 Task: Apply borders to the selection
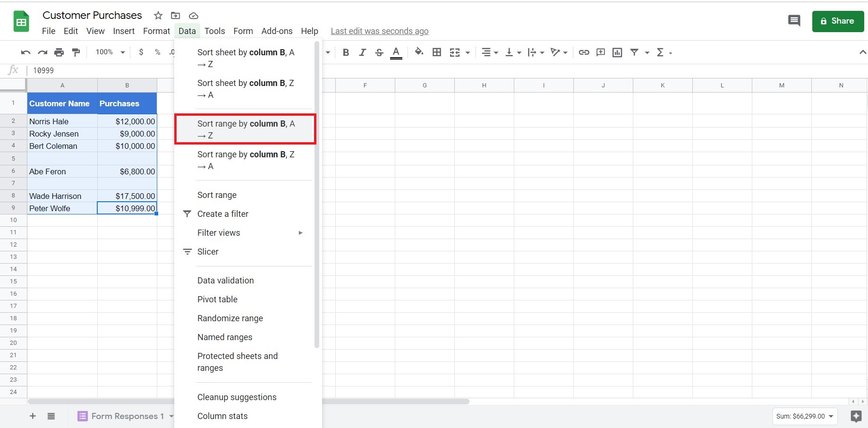[436, 52]
